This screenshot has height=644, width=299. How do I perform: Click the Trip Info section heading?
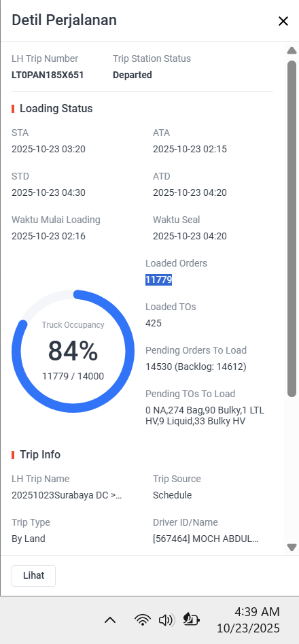40,455
